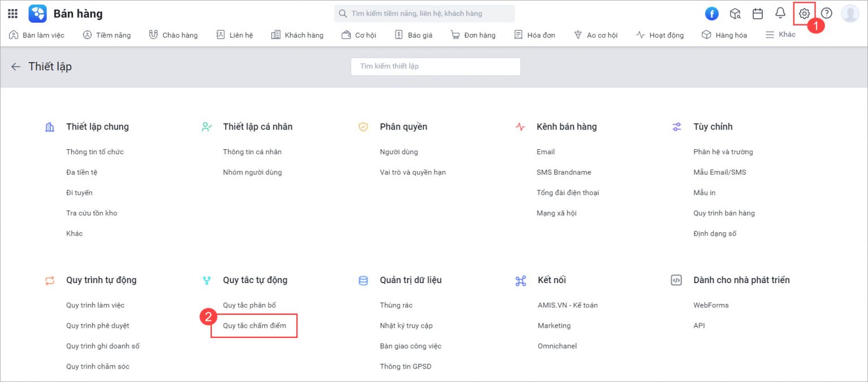Open Đa tiền tệ settings
Viewport: 868px width, 382px height.
pos(82,172)
